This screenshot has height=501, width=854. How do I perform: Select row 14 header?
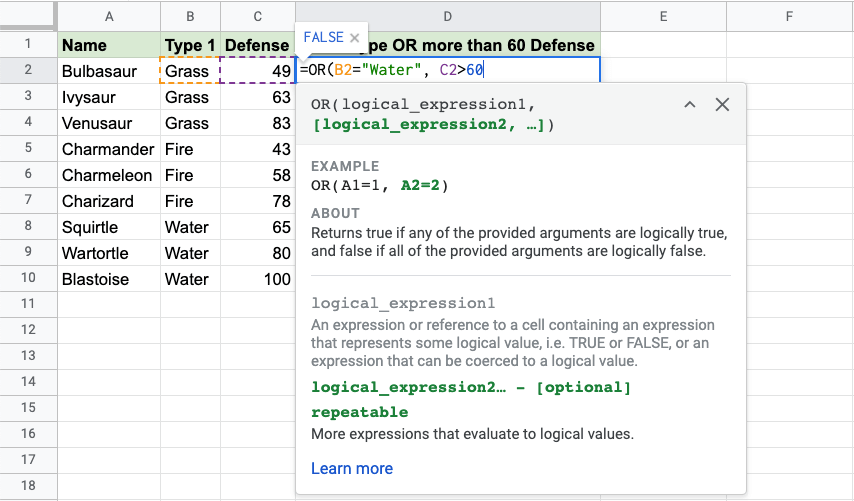click(28, 383)
